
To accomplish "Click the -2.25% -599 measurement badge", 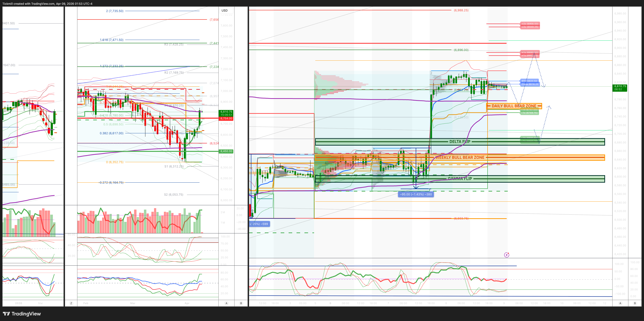I will (x=259, y=224).
